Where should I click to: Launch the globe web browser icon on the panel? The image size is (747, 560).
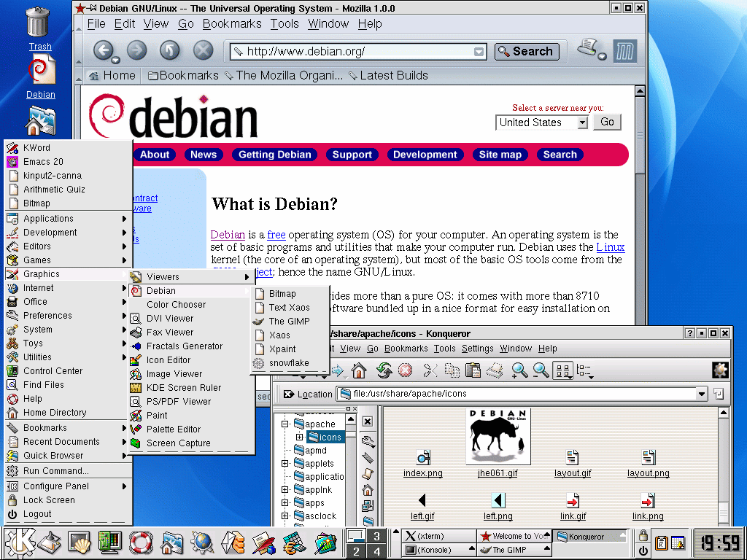click(202, 542)
